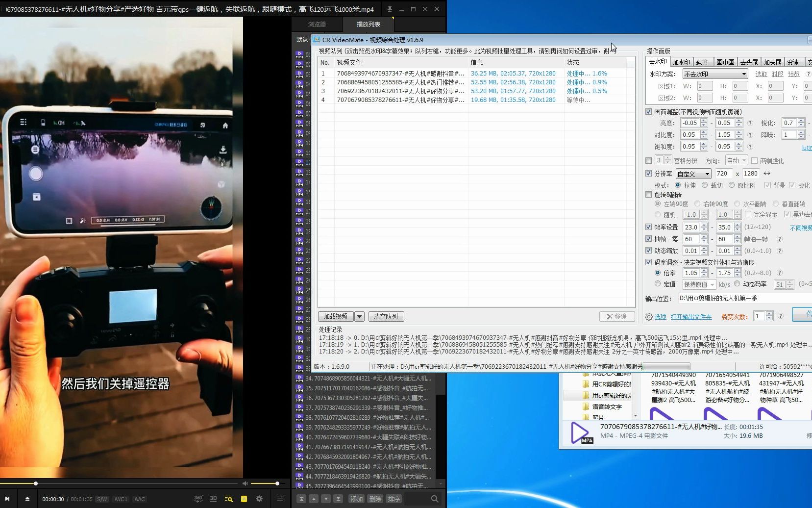Click the help icon beside 亮度 range
Image resolution: width=812 pixels, height=508 pixels.
click(750, 123)
